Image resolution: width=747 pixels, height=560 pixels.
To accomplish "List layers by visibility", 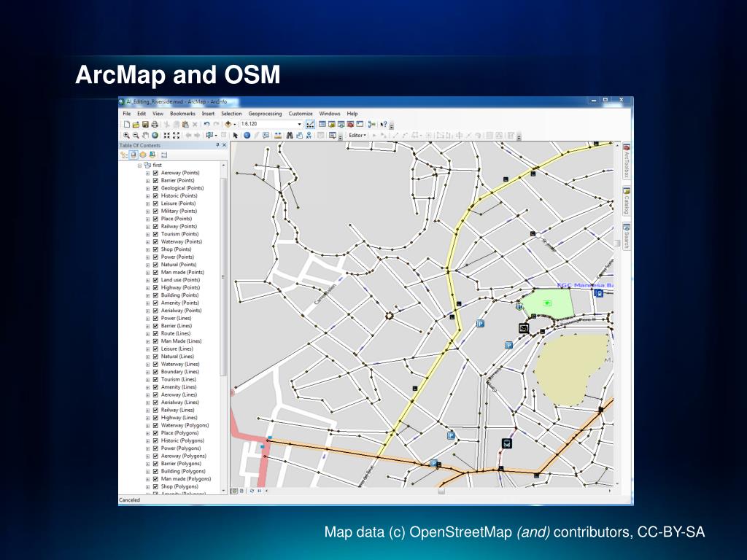I will point(142,155).
